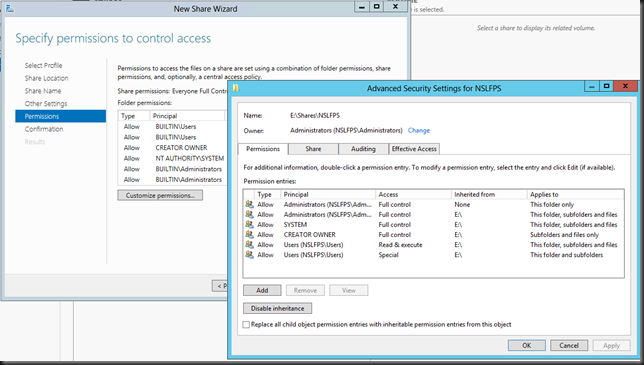
Task: Go to Share Name wizard step
Action: coord(43,91)
